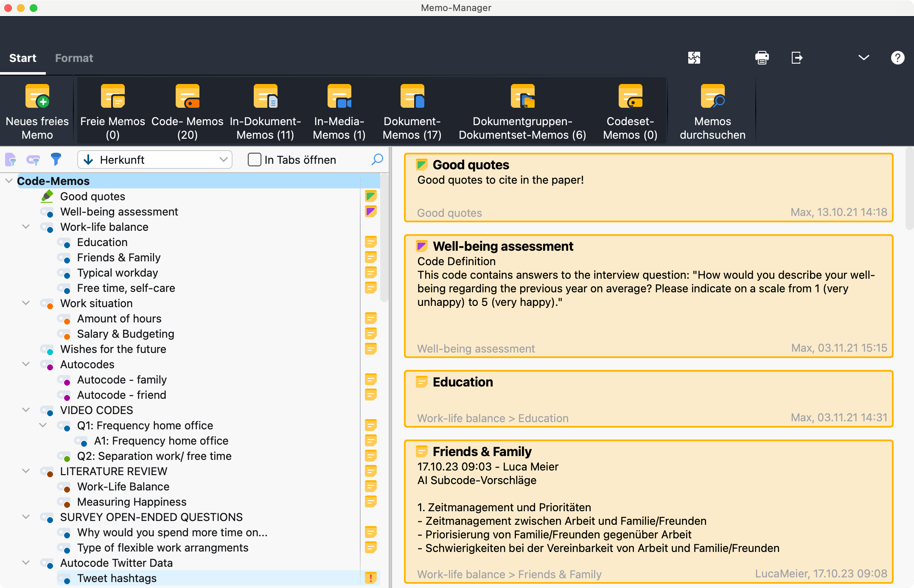Open the Herkunft sort dropdown
The image size is (914, 588).
(155, 160)
